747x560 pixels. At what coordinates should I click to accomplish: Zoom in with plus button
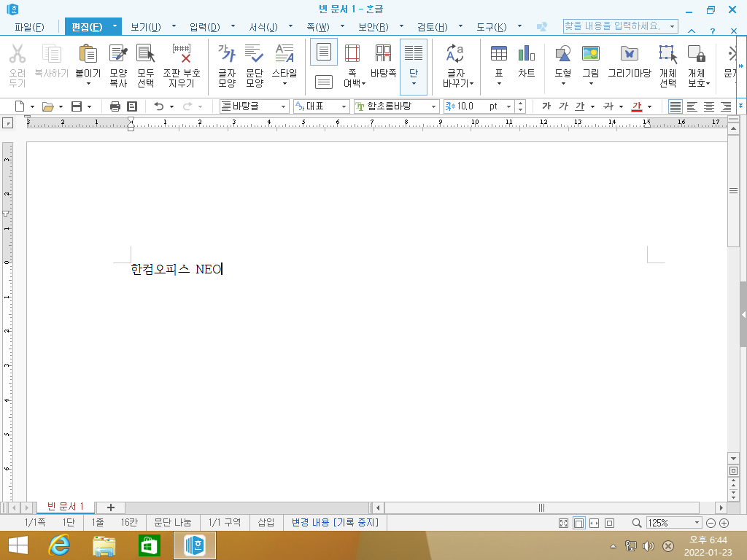coord(724,523)
